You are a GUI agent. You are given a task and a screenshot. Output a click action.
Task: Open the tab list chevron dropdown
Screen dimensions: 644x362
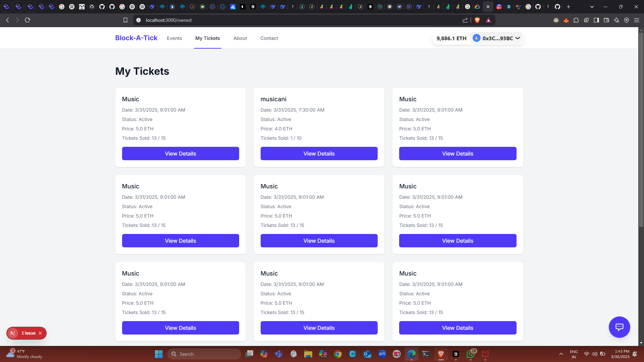click(592, 7)
